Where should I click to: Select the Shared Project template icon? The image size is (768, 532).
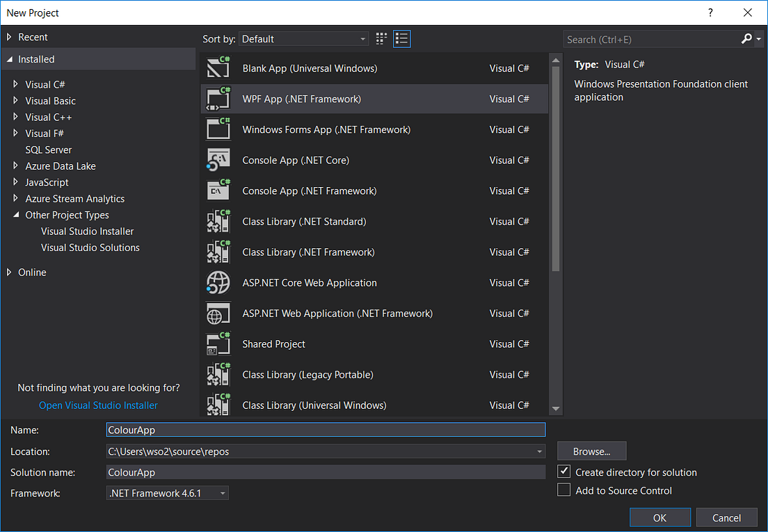click(x=218, y=344)
